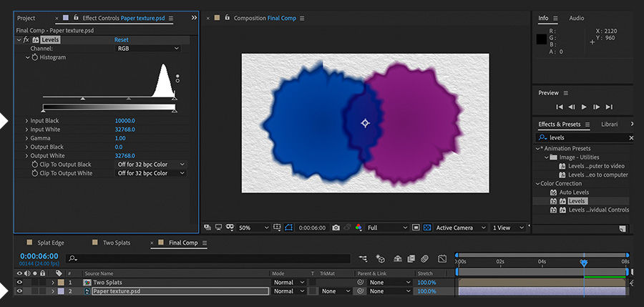Expand the Input Black property
The width and height of the screenshot is (644, 307).
pyautogui.click(x=27, y=121)
